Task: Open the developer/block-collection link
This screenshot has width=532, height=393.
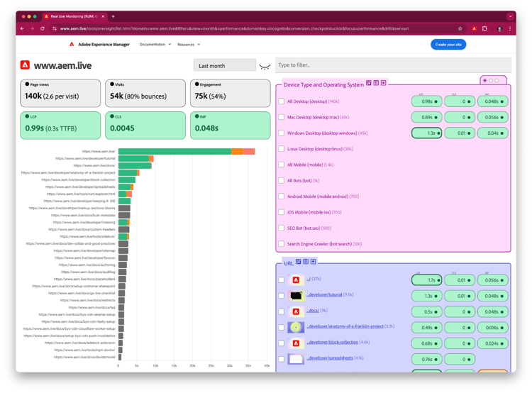Action: (333, 342)
